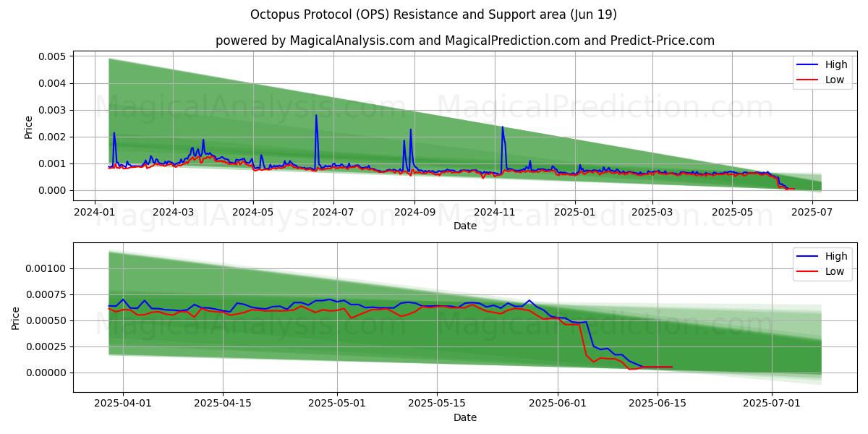Click the '0.00050' price tick on the bottom chart
868x434 pixels.
(46, 320)
